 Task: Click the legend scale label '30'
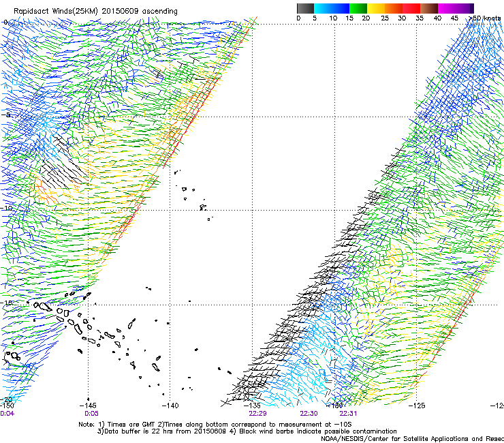402,18
